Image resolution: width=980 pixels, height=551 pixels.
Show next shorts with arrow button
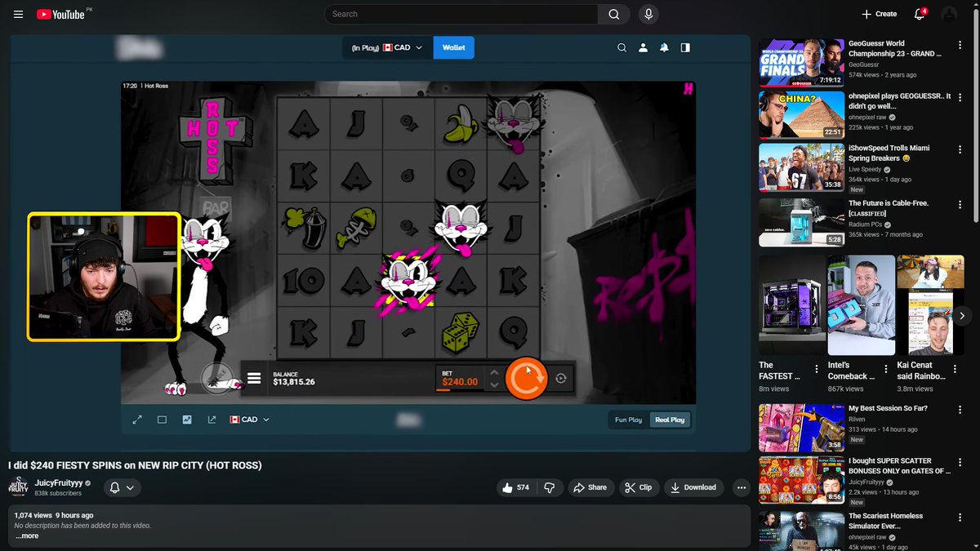click(x=962, y=315)
